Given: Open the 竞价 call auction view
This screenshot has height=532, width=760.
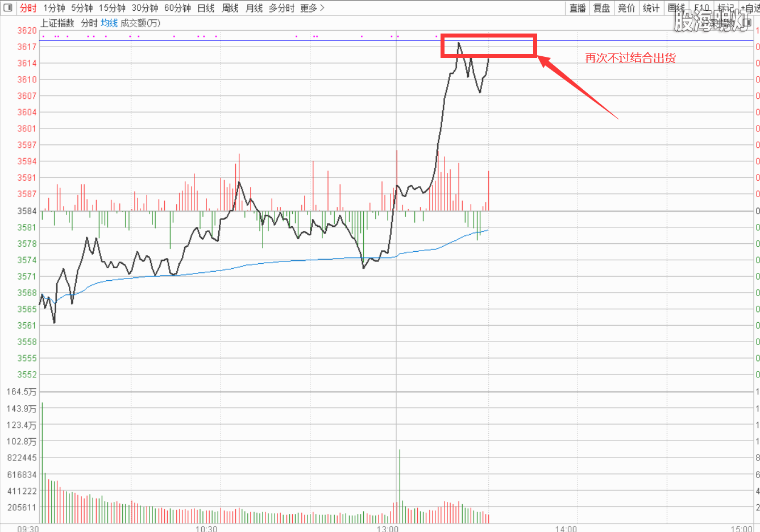Looking at the screenshot, I should (x=626, y=8).
